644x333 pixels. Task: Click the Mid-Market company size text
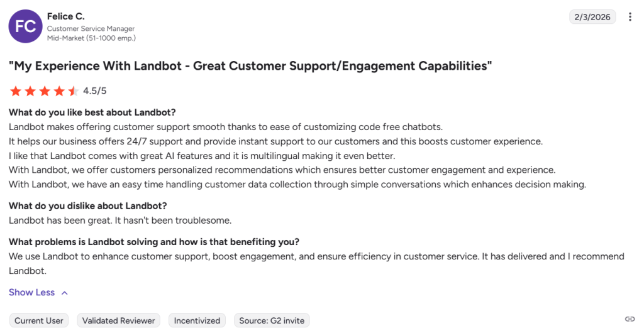tap(91, 38)
